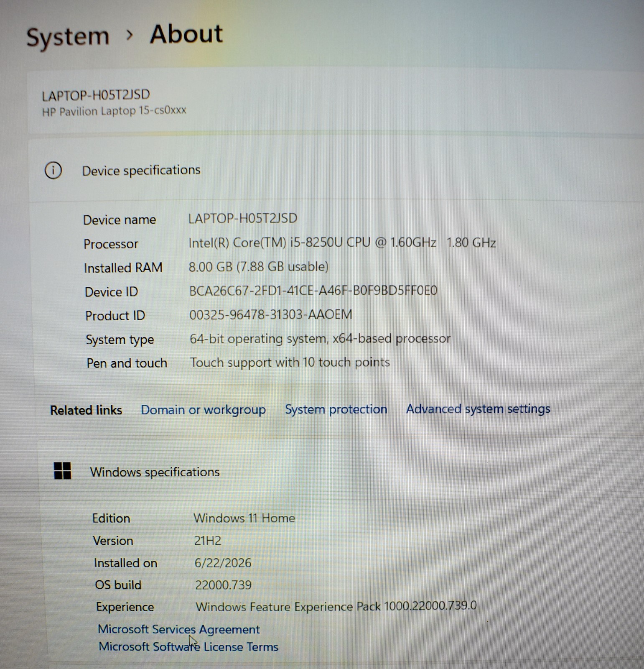Image resolution: width=644 pixels, height=669 pixels.
Task: Click the Related links label
Action: click(86, 410)
